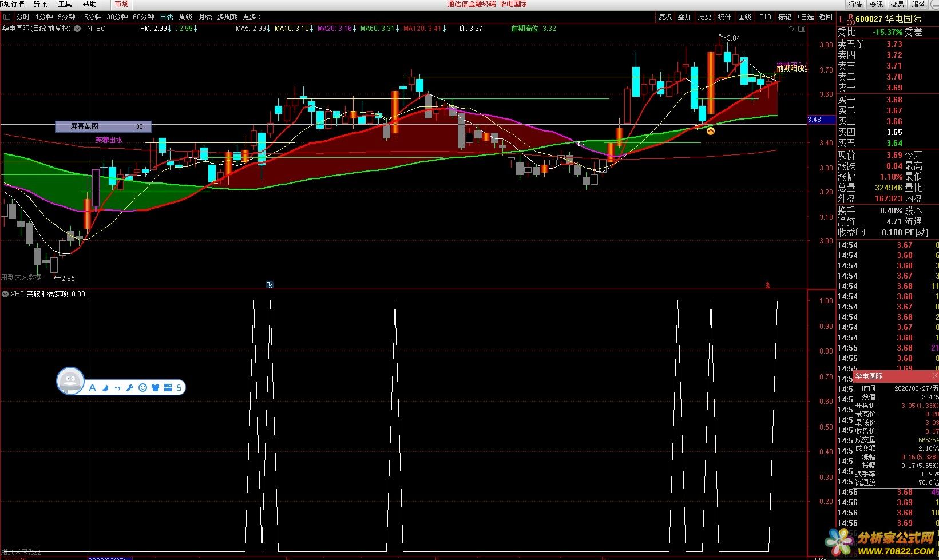Viewport: 939px width, 560px height.
Task: Add stock via +自选 button
Action: pos(805,17)
